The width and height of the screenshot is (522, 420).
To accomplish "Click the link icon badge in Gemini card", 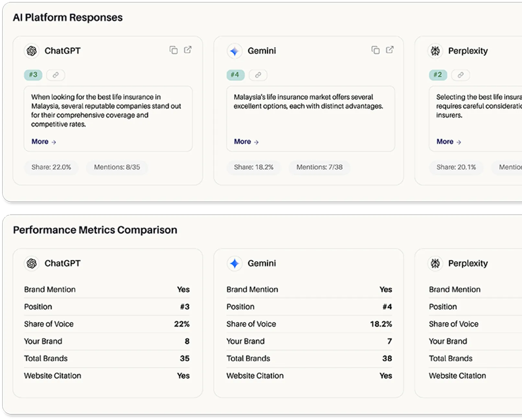I will (x=258, y=75).
